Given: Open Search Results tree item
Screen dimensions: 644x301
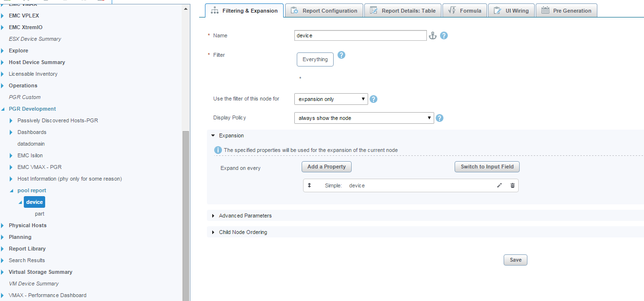Looking at the screenshot, I should coord(27,260).
